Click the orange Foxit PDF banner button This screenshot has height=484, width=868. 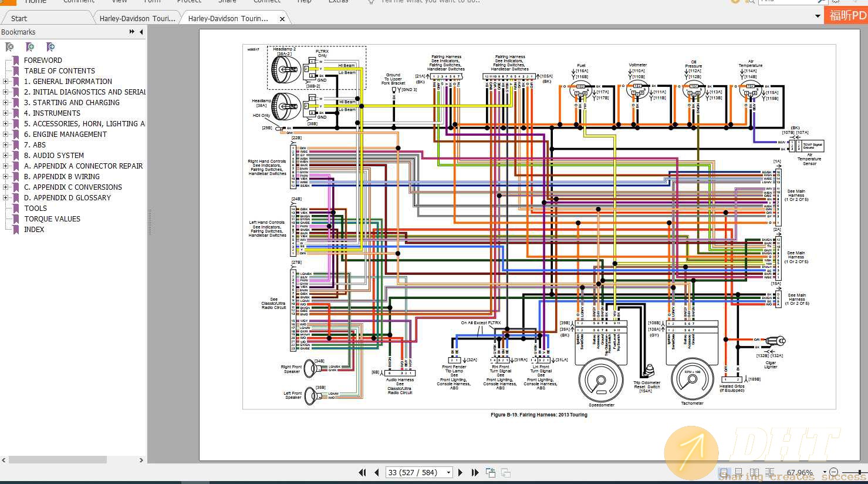point(846,16)
